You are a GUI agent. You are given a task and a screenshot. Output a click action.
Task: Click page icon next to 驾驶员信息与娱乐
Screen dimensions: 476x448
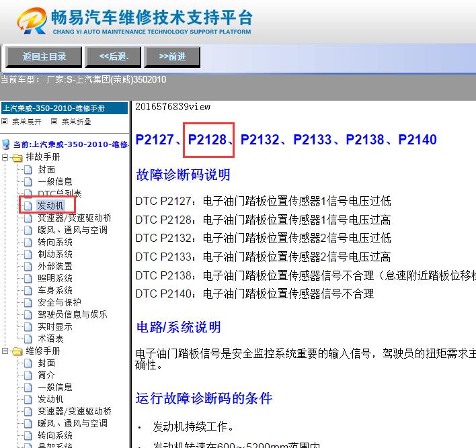(28, 314)
